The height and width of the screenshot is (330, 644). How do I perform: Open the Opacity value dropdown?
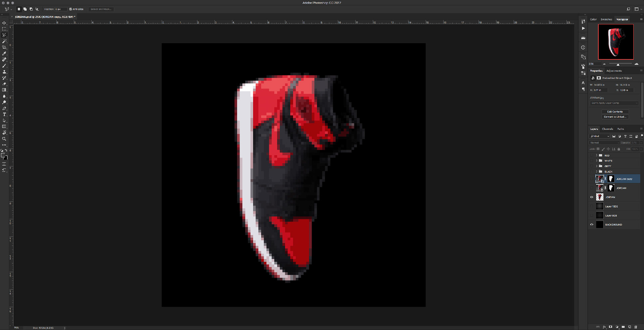pyautogui.click(x=641, y=143)
